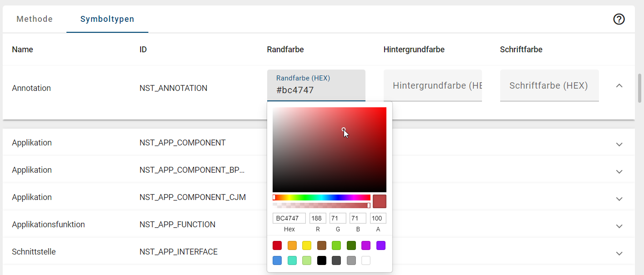Click the Schriftfarbe input field
Screen dimensions: 644x275
[549, 85]
